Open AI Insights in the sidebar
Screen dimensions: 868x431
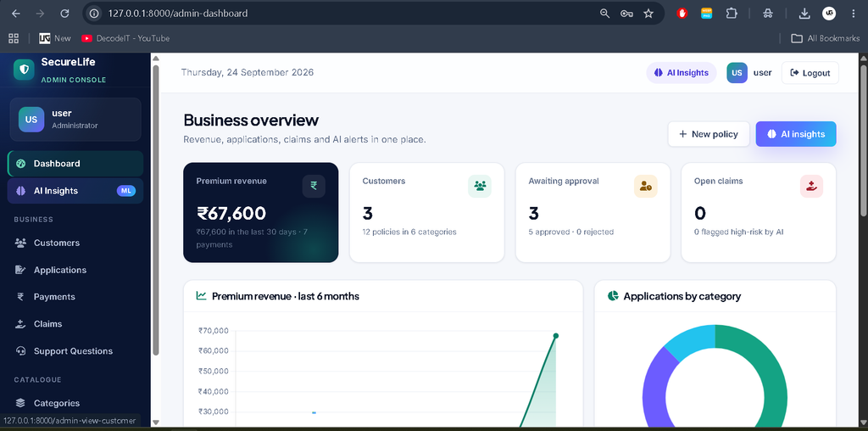click(75, 191)
